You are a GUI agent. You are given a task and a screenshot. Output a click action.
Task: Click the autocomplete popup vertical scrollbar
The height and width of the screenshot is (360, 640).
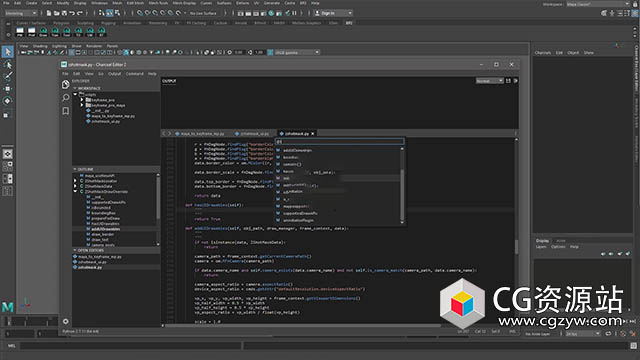(402, 186)
